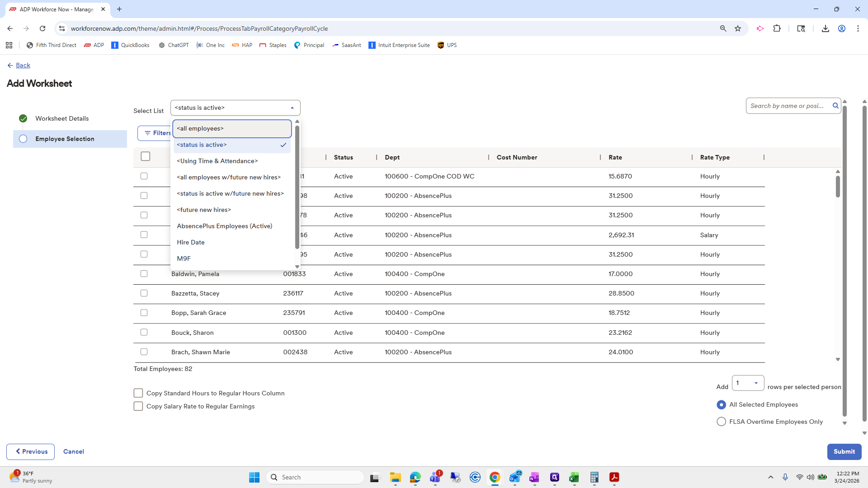
Task: Enable Copy Standard Hours to Regular Hours Column
Action: pos(138,393)
